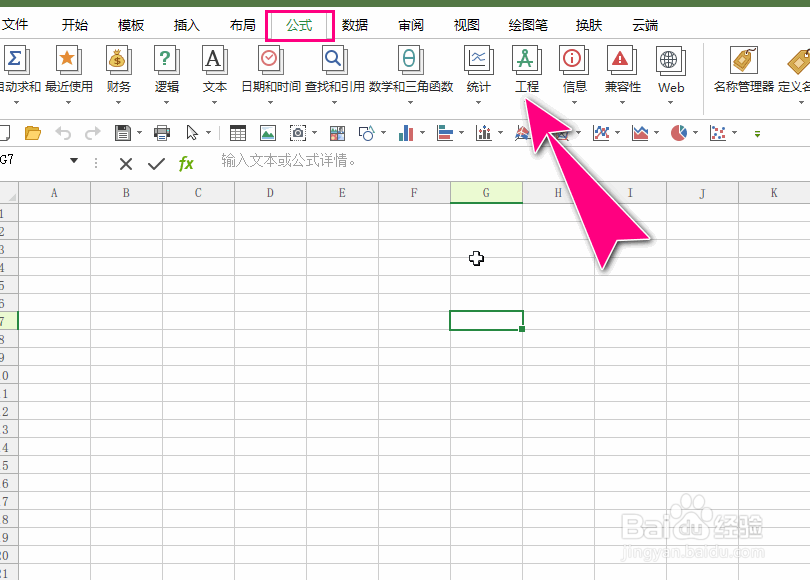The width and height of the screenshot is (810, 580).
Task: Open the quick toolbar overflow arrow
Action: pos(757,134)
